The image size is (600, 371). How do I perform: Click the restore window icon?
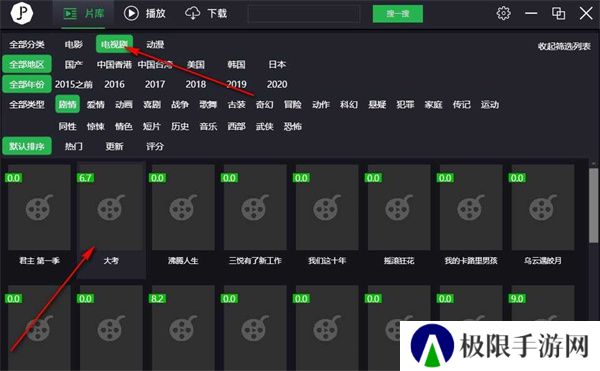(x=558, y=13)
